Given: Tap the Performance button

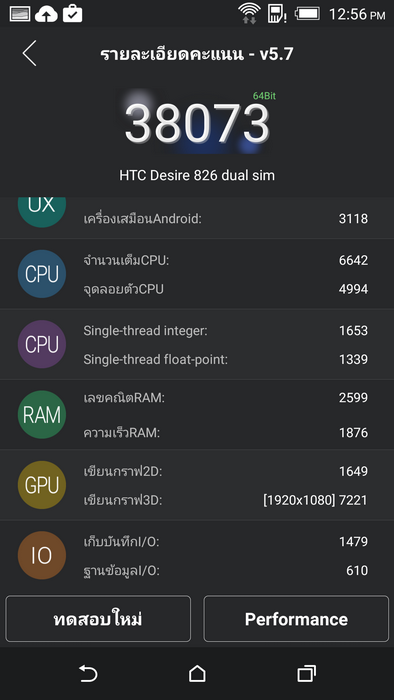Looking at the screenshot, I should pos(296,619).
